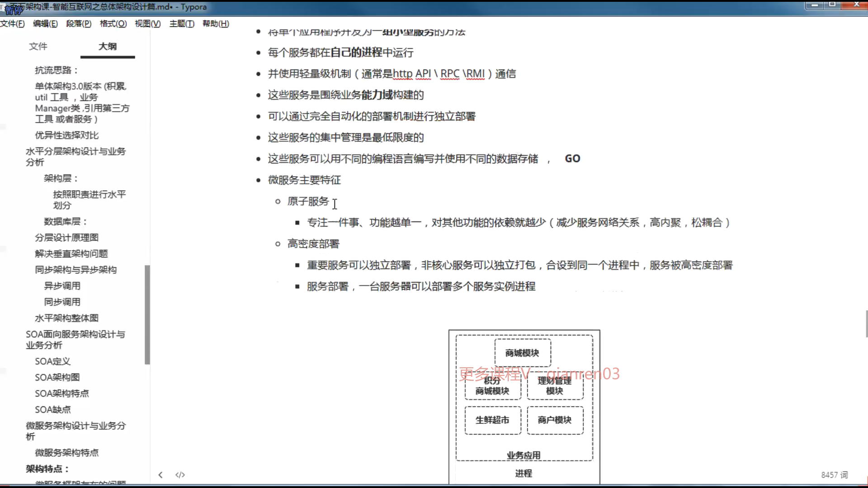Switch to the 文件 sidebar tab

(x=38, y=46)
